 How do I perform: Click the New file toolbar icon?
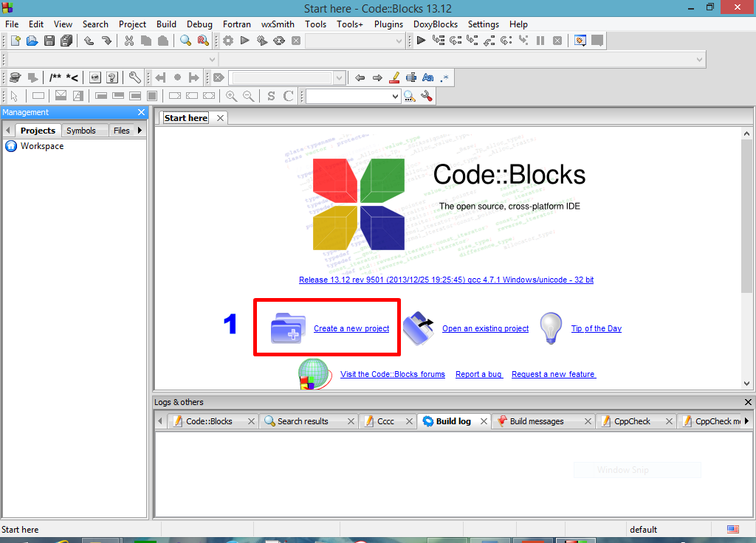[x=16, y=41]
